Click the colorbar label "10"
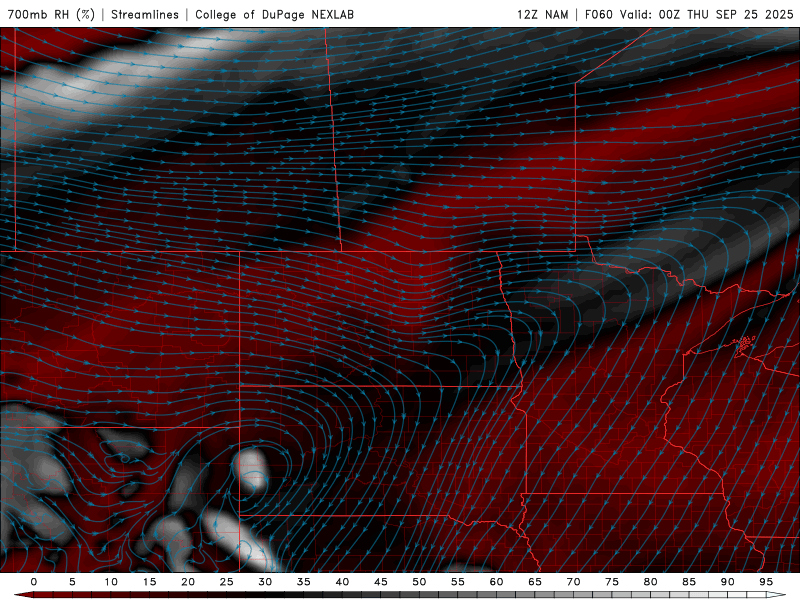 pyautogui.click(x=111, y=582)
